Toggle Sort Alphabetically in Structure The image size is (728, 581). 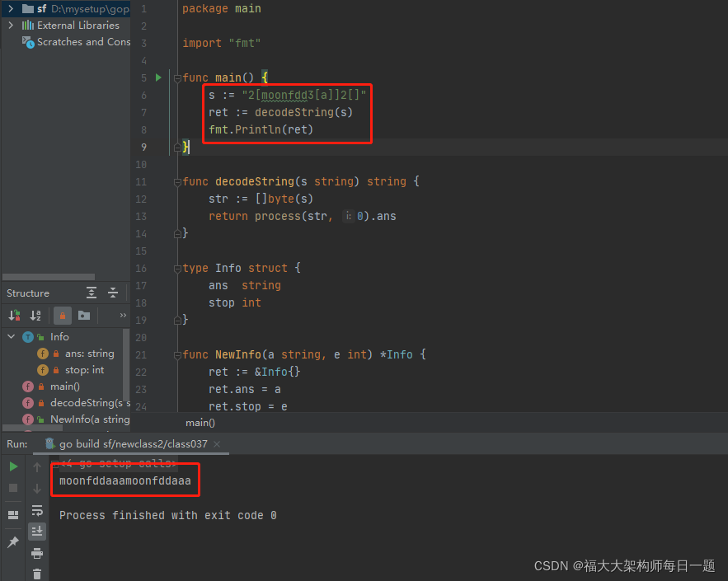tap(35, 316)
